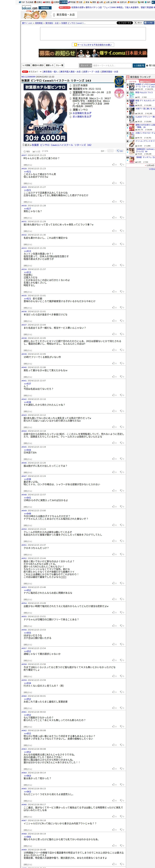This screenshot has height=868, width=155.
Task: Like post #958
Action: coord(114,676)
